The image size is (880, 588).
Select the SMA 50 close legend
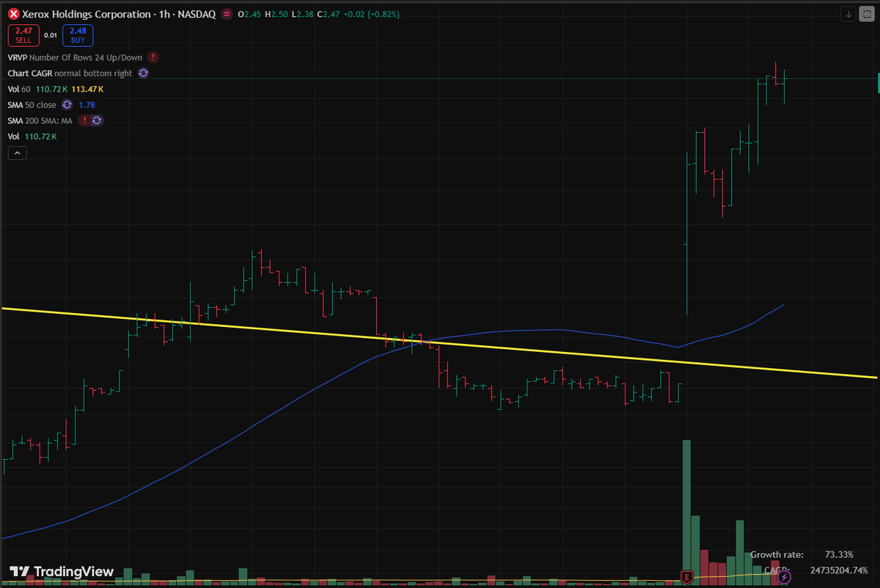click(32, 105)
